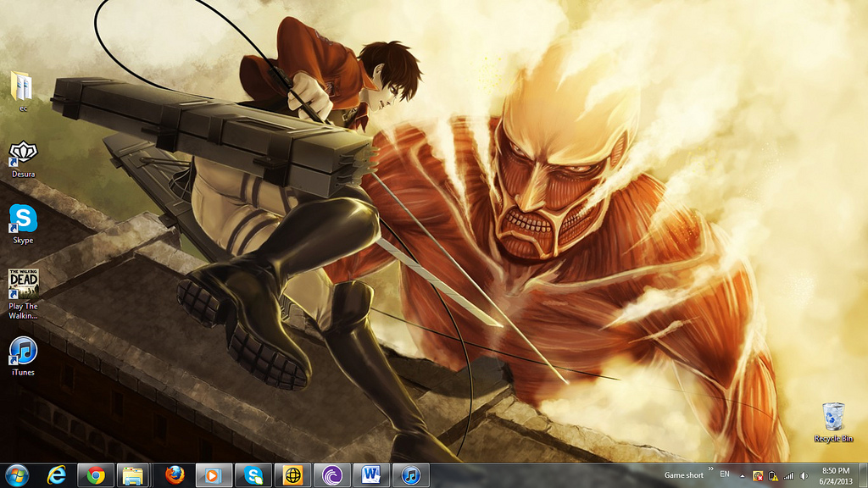Launch Internet Explorer from the taskbar
The width and height of the screenshot is (868, 488).
[57, 475]
